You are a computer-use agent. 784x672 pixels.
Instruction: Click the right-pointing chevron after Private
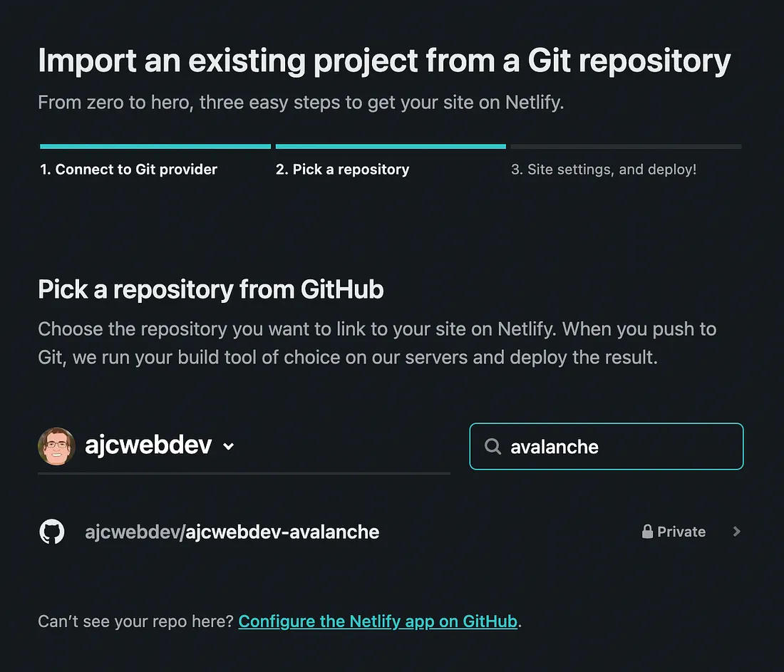pyautogui.click(x=736, y=531)
